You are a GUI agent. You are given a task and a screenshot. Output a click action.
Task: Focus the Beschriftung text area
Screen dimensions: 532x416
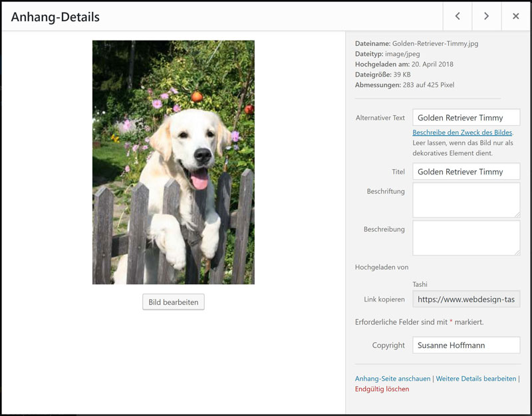(466, 200)
